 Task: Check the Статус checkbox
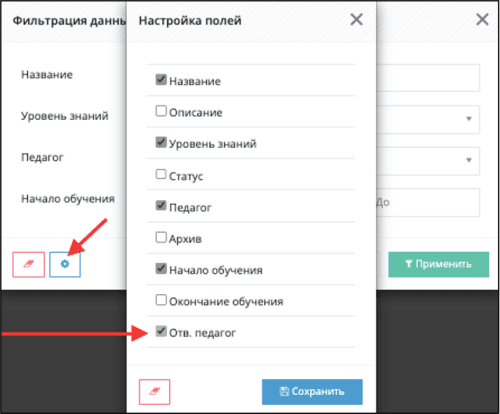pos(161,174)
